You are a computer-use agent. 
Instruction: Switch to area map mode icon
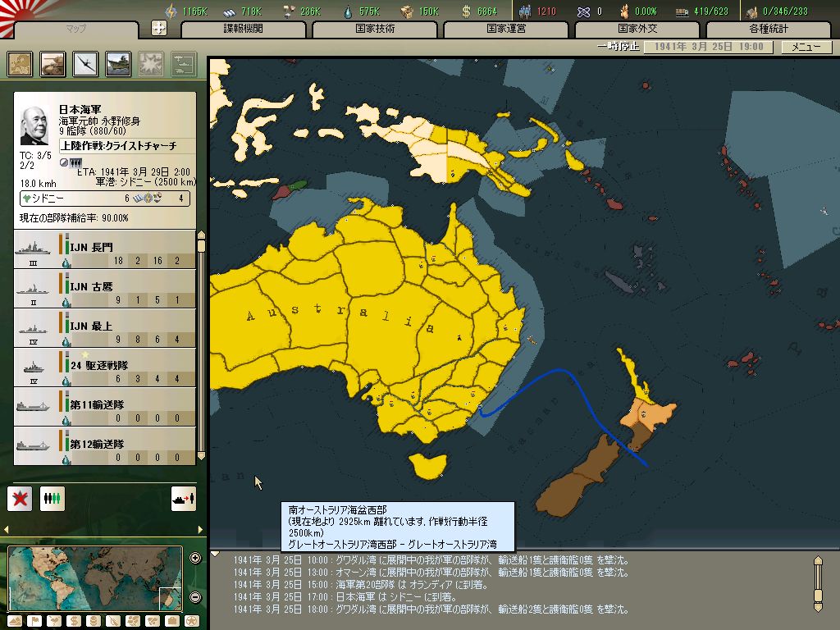pyautogui.click(x=153, y=621)
